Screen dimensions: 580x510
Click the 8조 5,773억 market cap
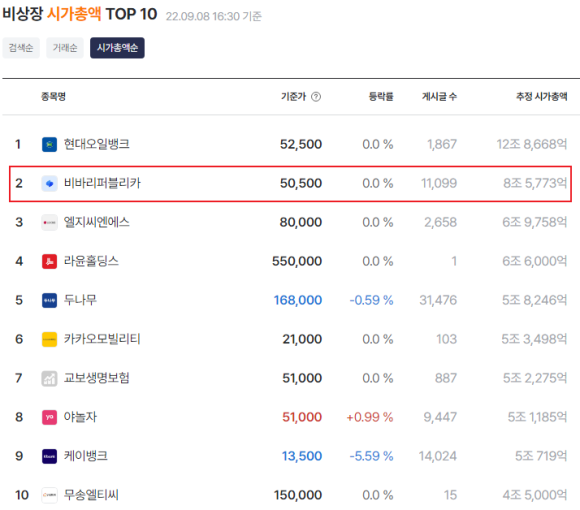535,183
